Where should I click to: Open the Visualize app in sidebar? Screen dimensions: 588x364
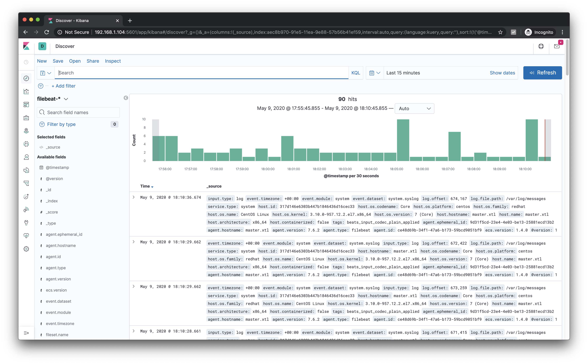[26, 91]
